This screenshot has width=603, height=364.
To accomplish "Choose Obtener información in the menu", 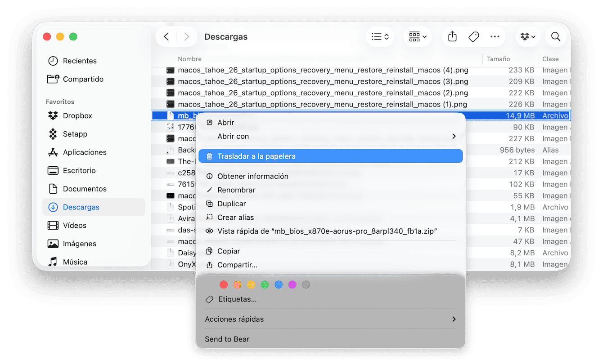I will pos(331,176).
